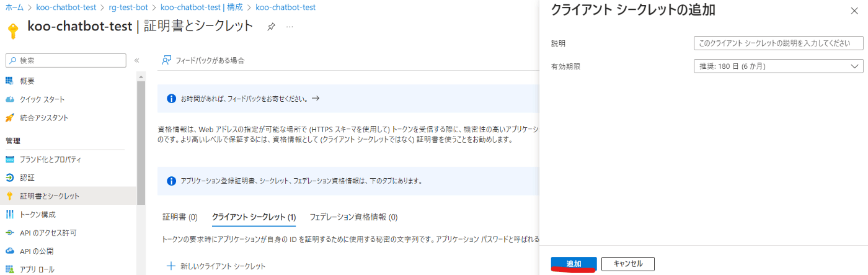Viewport: 868px width, 275px height.
Task: Click the API の公開 cloud icon
Action: click(x=9, y=251)
